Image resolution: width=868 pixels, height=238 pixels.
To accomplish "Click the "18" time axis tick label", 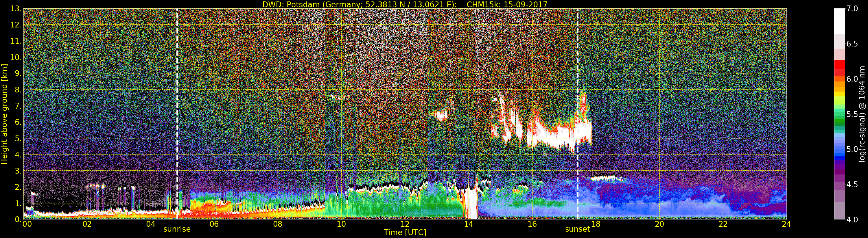I will [x=596, y=224].
